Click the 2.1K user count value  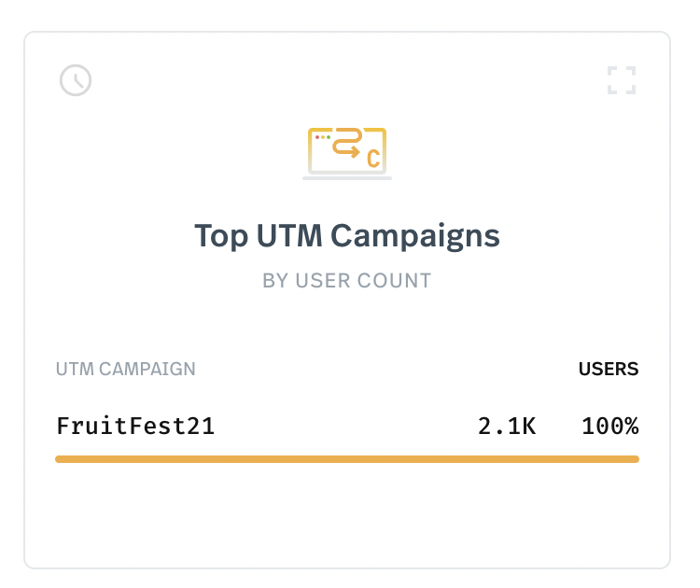point(507,426)
